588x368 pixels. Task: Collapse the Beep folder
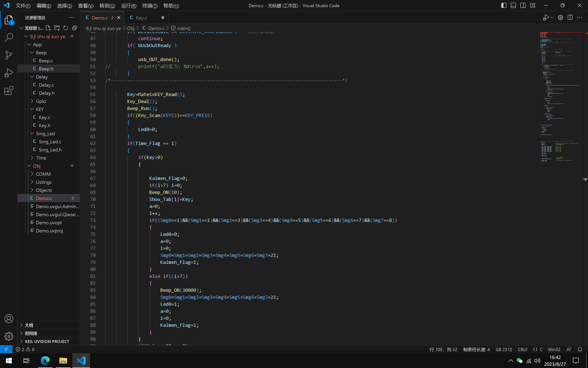coord(49,53)
